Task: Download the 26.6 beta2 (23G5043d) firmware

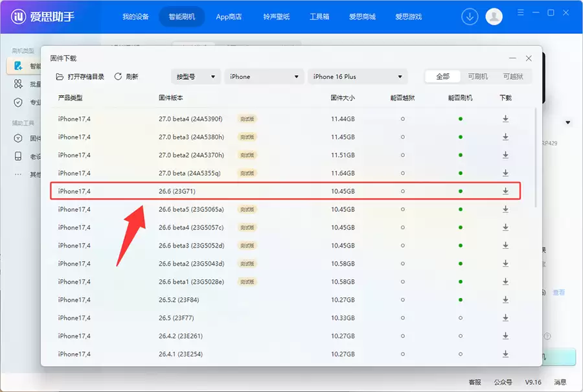Action: 505,264
